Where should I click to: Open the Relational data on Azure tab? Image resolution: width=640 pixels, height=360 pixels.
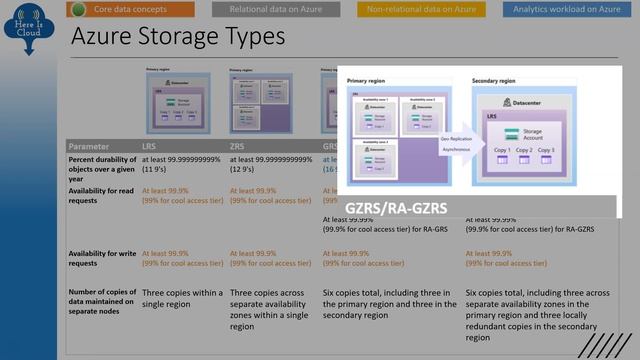276,9
